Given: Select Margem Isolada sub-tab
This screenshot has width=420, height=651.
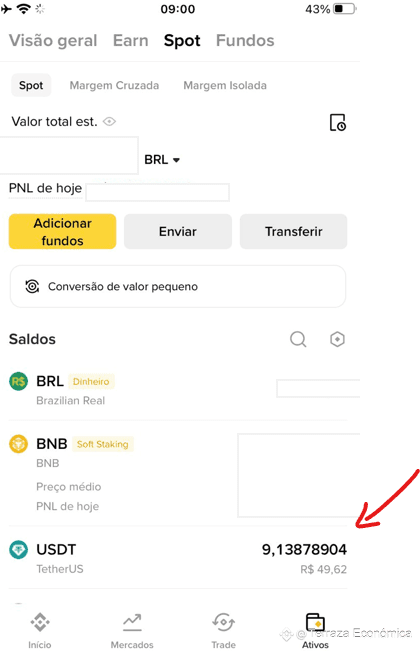Looking at the screenshot, I should point(225,86).
